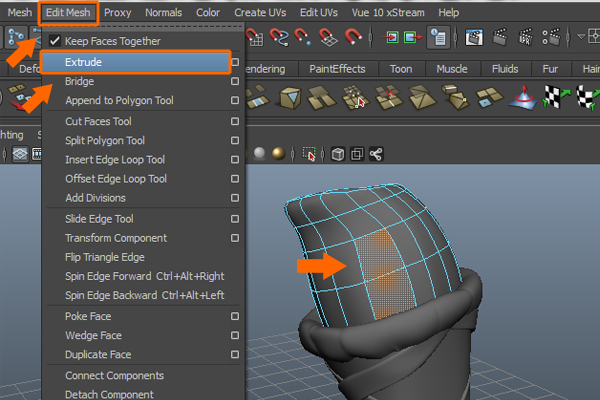Open the Normals menu

(x=164, y=12)
